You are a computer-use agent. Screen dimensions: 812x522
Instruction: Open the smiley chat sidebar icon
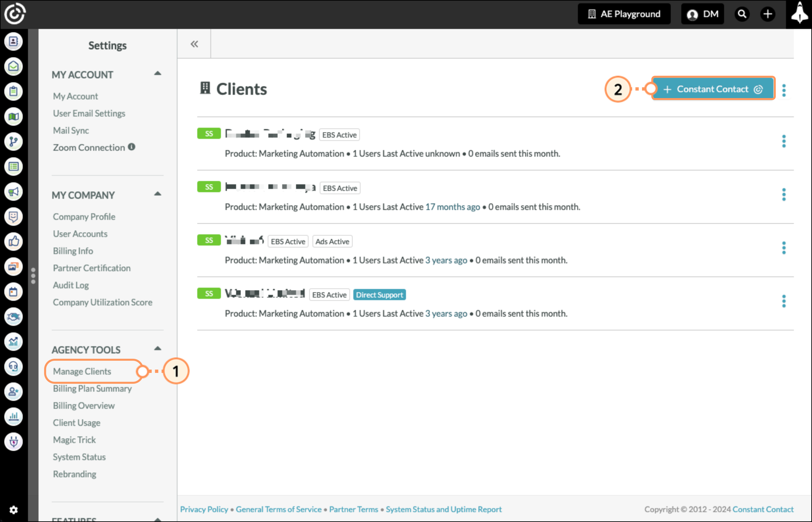[x=13, y=217]
